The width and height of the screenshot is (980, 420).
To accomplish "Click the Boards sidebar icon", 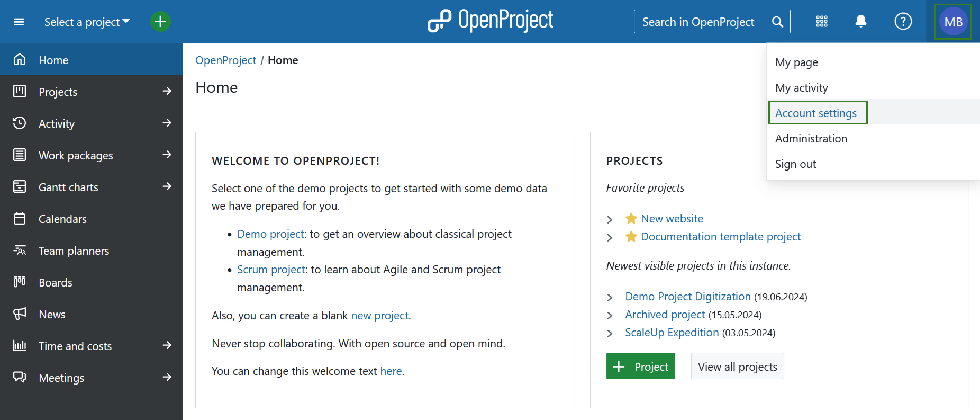I will [x=20, y=282].
